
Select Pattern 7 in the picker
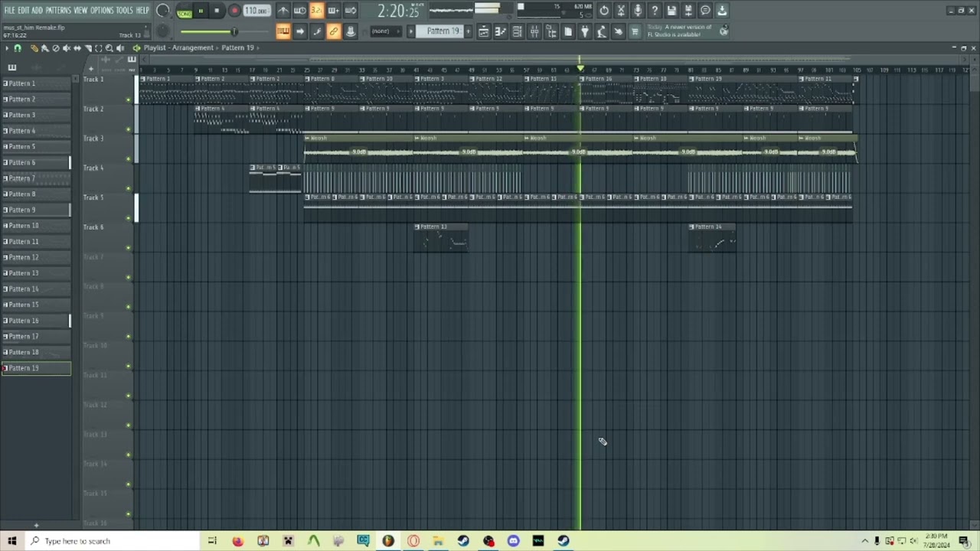36,178
